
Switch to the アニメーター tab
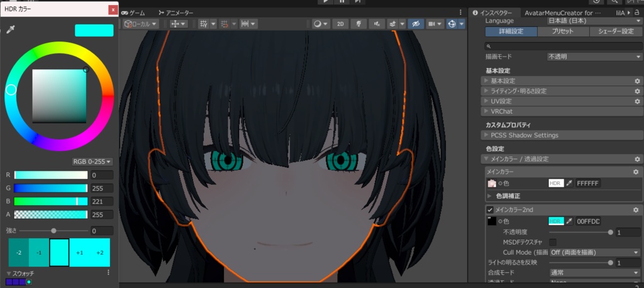click(175, 13)
